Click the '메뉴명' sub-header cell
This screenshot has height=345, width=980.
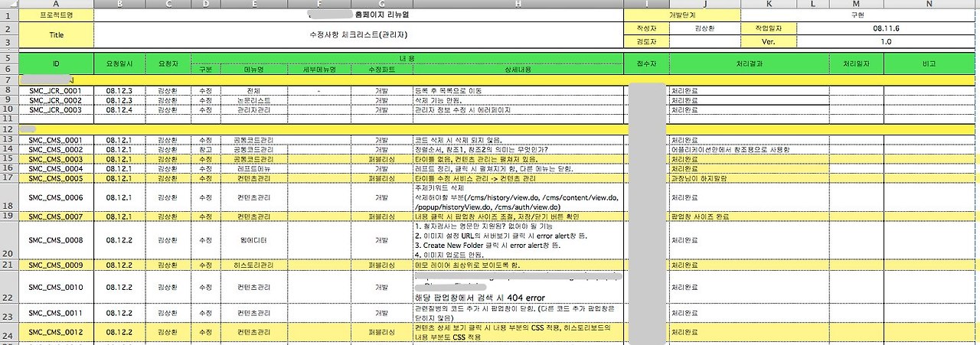[x=253, y=70]
